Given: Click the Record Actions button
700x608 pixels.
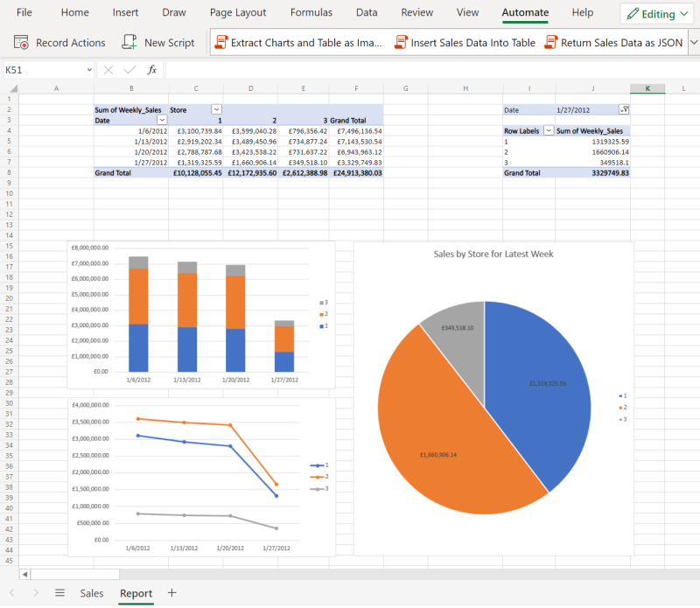Looking at the screenshot, I should click(x=59, y=43).
